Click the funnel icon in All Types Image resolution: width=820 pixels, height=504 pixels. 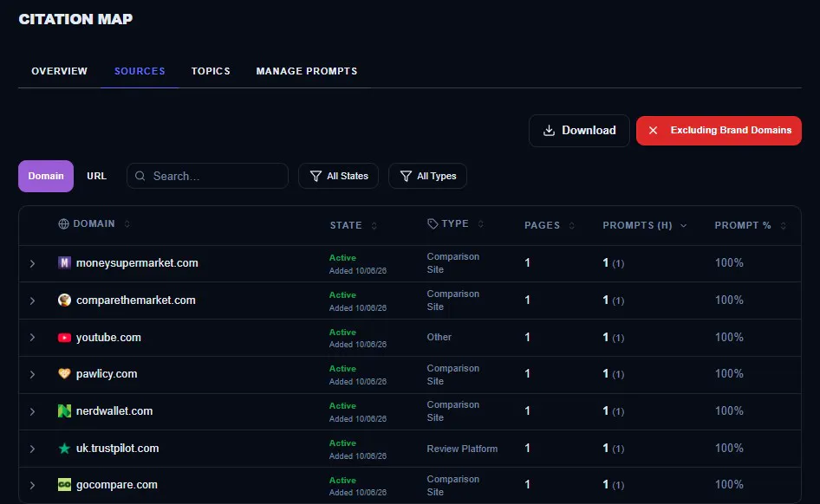(x=406, y=176)
